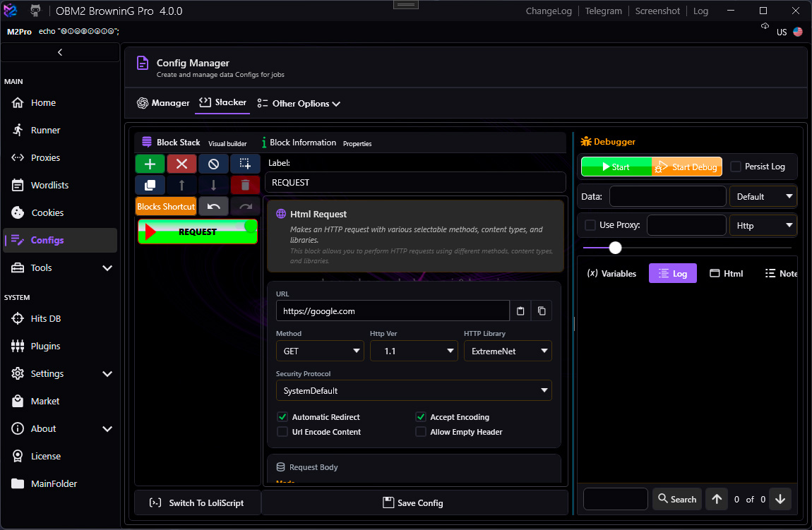Show the debugger Variables tab

(x=611, y=273)
